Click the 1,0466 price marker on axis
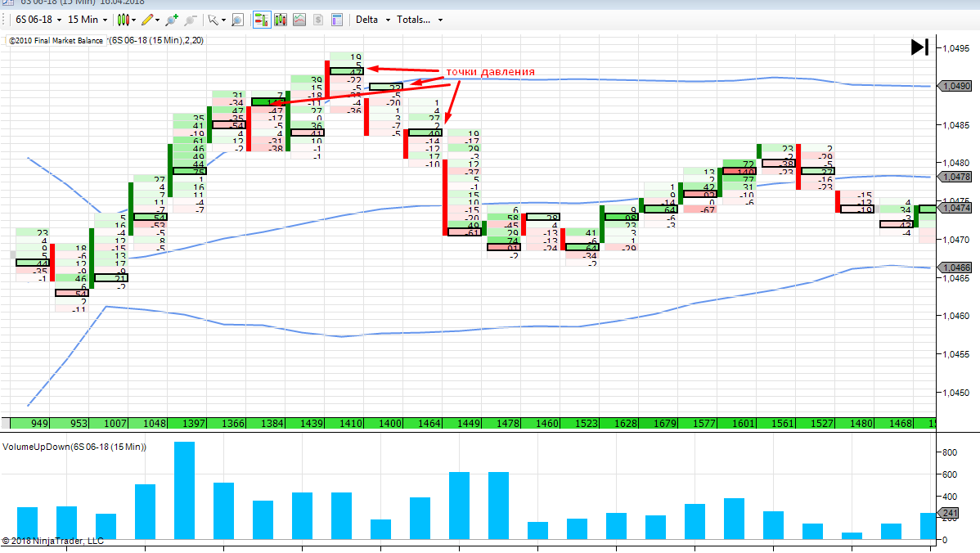This screenshot has width=980, height=553. [955, 268]
